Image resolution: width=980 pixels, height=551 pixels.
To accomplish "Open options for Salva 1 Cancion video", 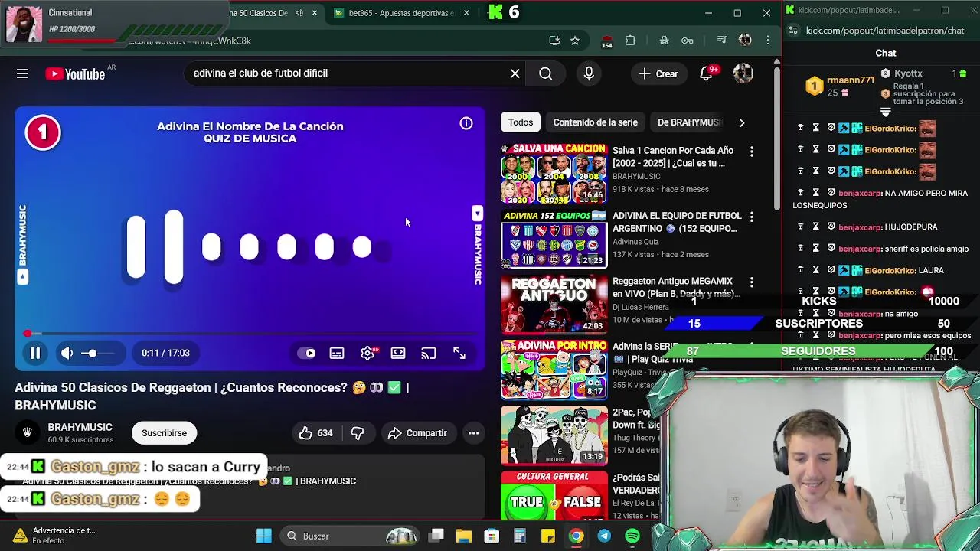I will coord(751,152).
